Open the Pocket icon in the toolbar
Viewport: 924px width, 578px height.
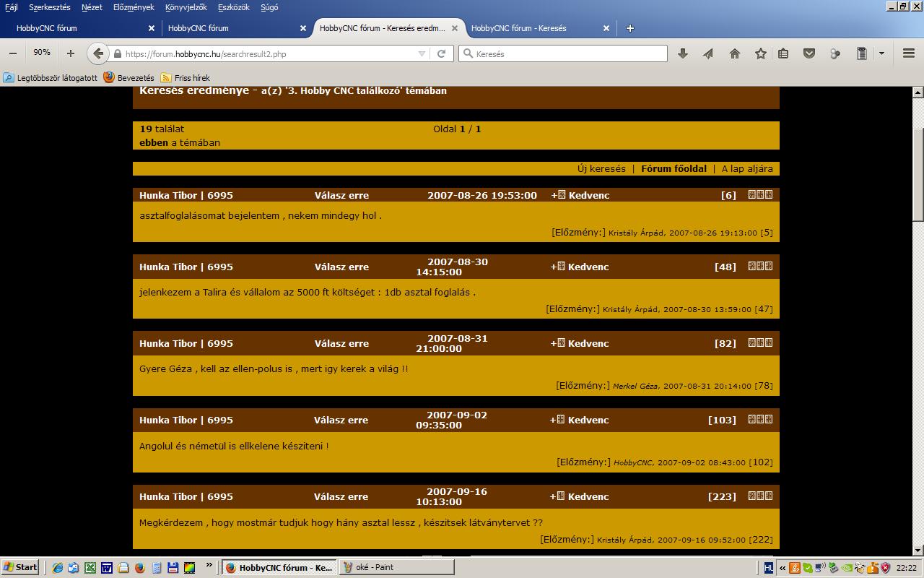(x=809, y=53)
